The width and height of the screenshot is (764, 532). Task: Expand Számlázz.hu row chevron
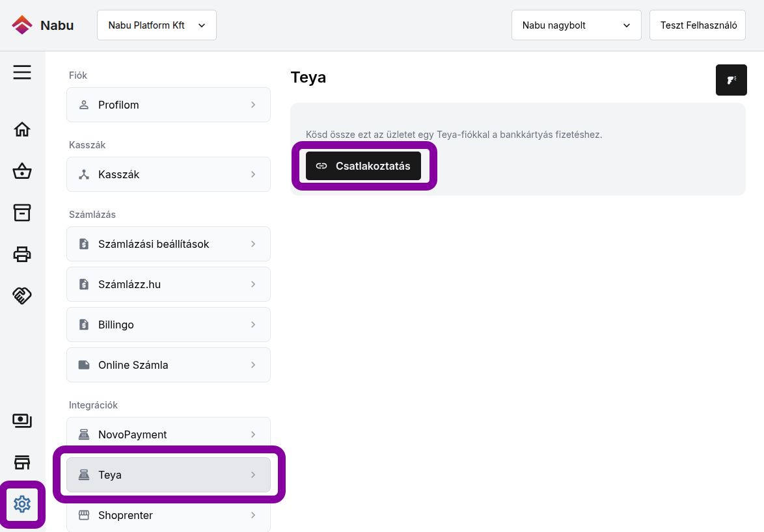pyautogui.click(x=253, y=284)
